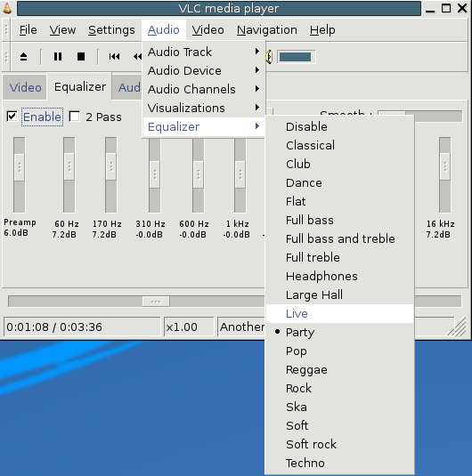Choose Full bass preset
The height and width of the screenshot is (476, 472).
coord(339,221)
